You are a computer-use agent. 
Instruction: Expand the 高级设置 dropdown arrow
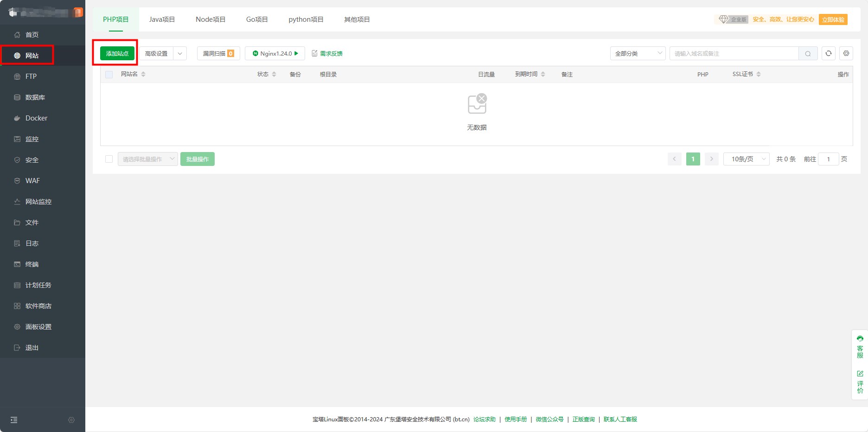click(180, 53)
